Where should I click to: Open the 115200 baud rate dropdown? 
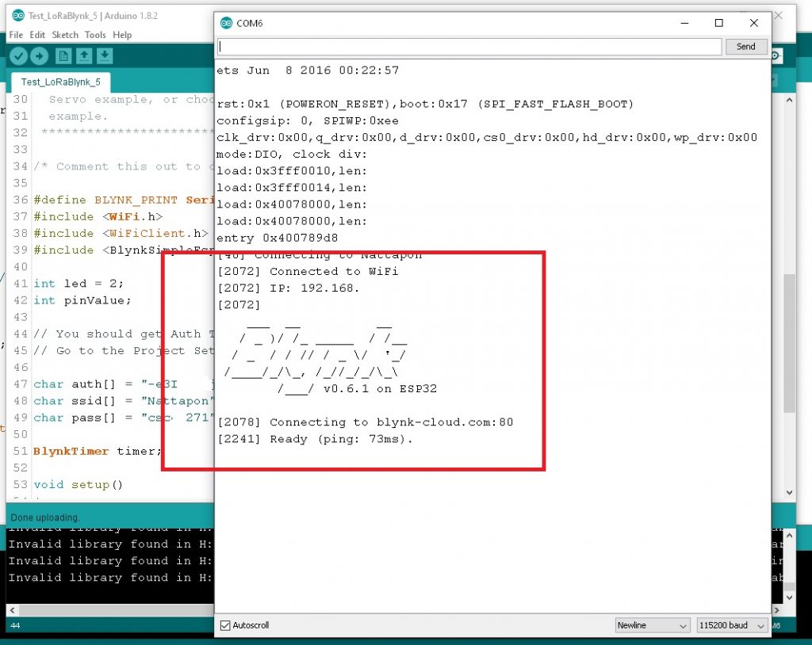pyautogui.click(x=732, y=625)
